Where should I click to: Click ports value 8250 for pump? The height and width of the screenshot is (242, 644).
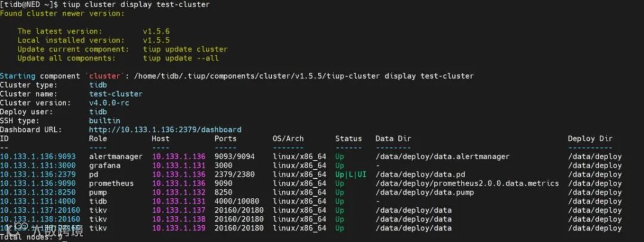(224, 193)
